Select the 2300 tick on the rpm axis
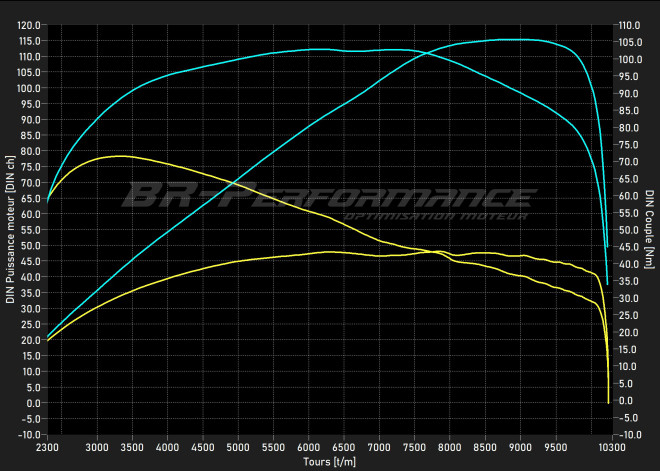The height and width of the screenshot is (471, 660). pyautogui.click(x=48, y=447)
